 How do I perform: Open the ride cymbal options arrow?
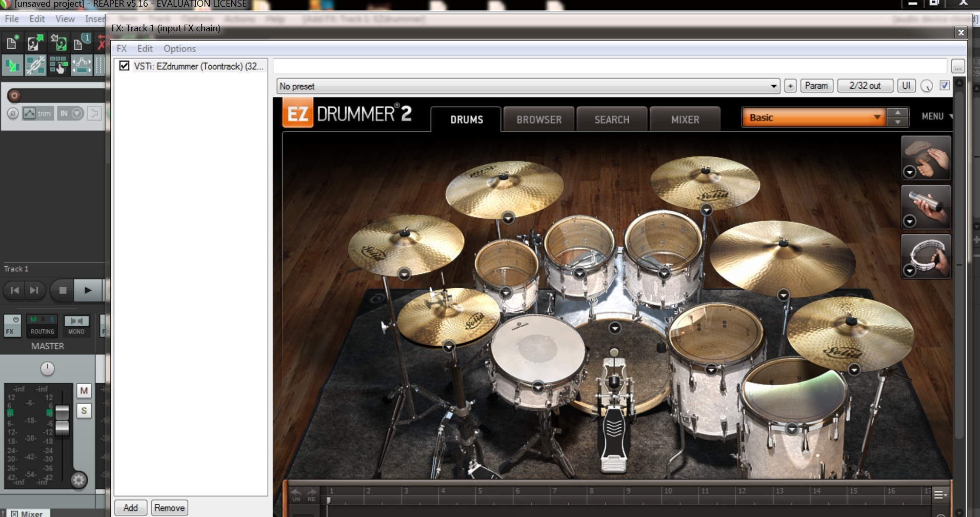pos(783,295)
